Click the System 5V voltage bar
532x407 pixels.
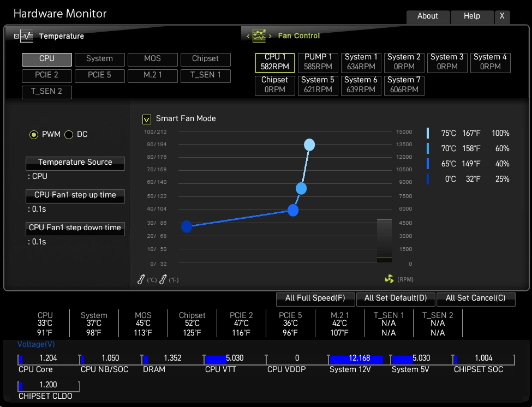421,359
